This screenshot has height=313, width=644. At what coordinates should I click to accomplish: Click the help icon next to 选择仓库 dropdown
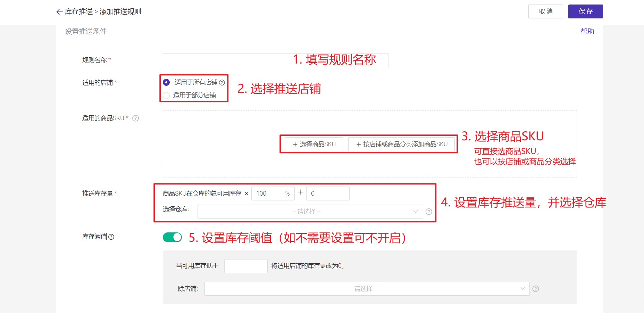pyautogui.click(x=428, y=211)
